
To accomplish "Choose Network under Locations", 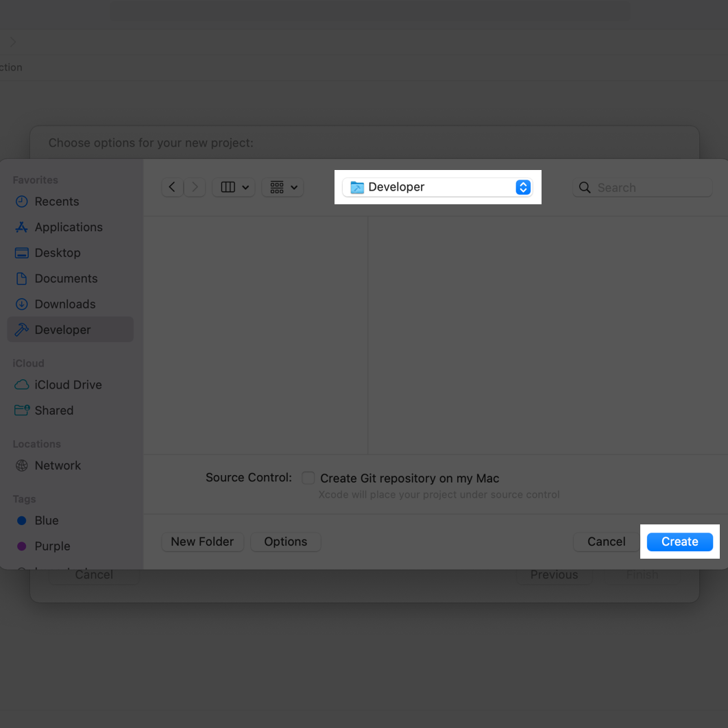I will [x=58, y=465].
